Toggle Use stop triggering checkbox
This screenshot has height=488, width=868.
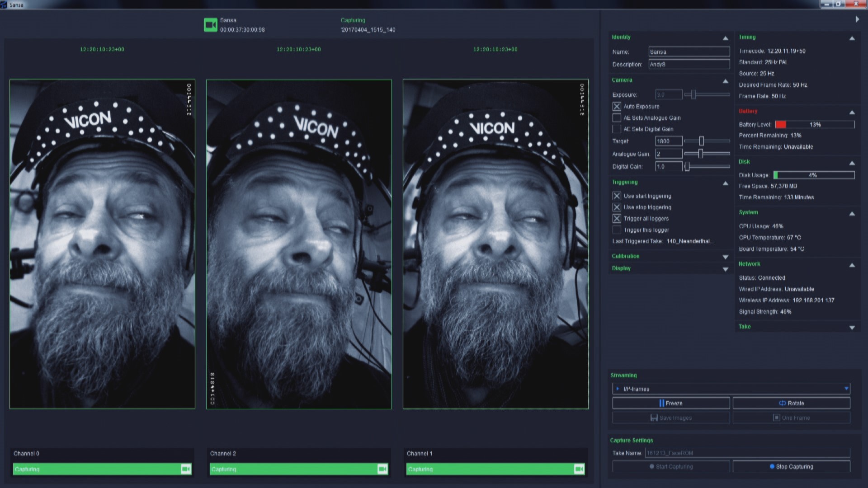616,207
